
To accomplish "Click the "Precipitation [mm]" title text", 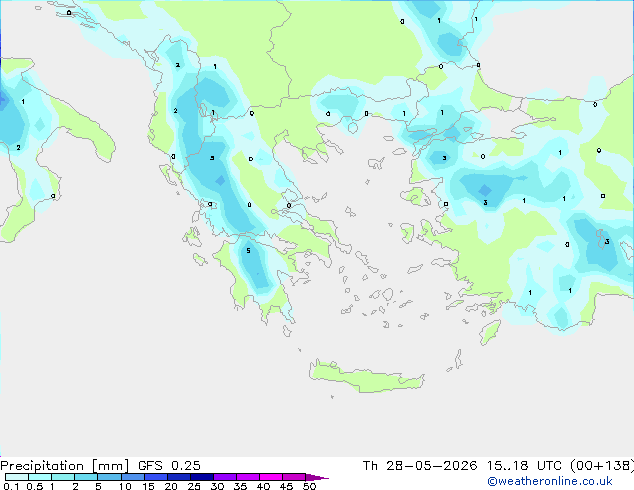I will pyautogui.click(x=65, y=466).
